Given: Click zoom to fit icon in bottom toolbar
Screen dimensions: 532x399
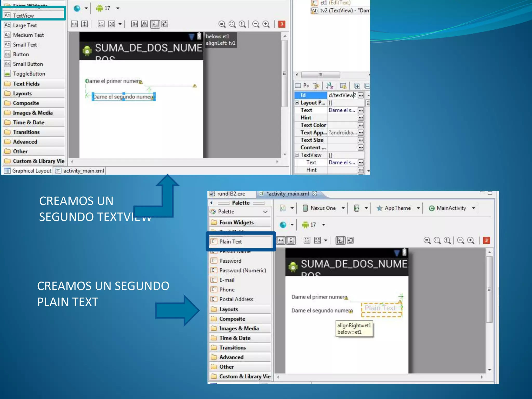Looking at the screenshot, I should click(437, 241).
